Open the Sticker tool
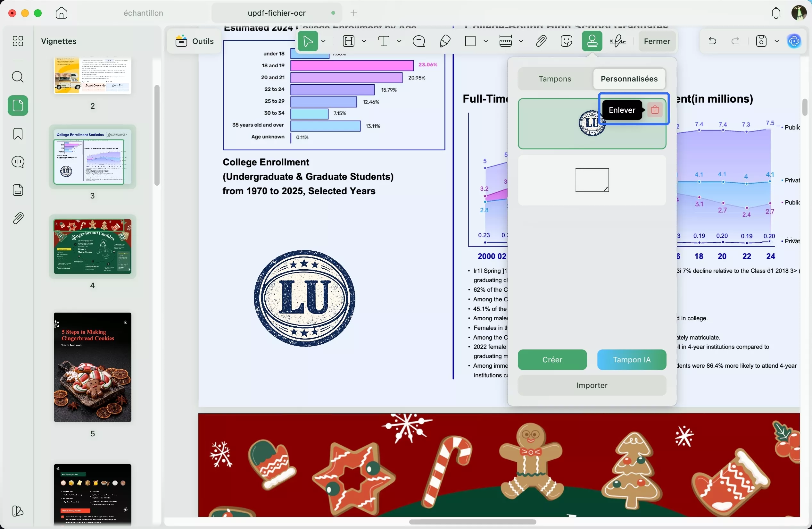 coord(566,41)
